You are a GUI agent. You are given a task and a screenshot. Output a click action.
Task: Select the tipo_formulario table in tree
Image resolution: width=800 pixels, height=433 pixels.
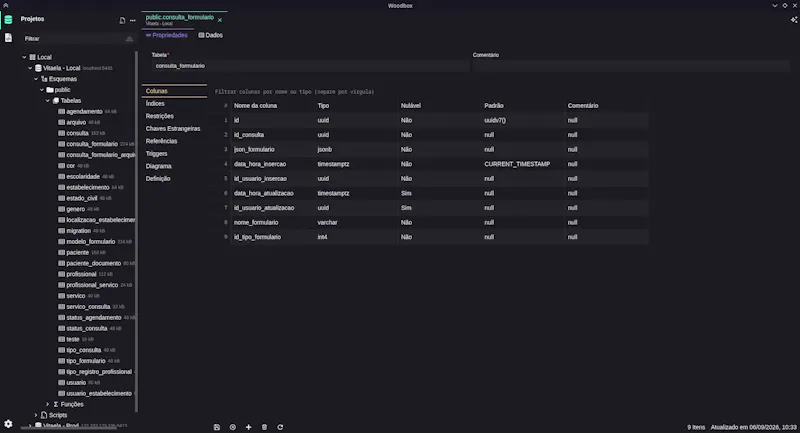tap(86, 361)
